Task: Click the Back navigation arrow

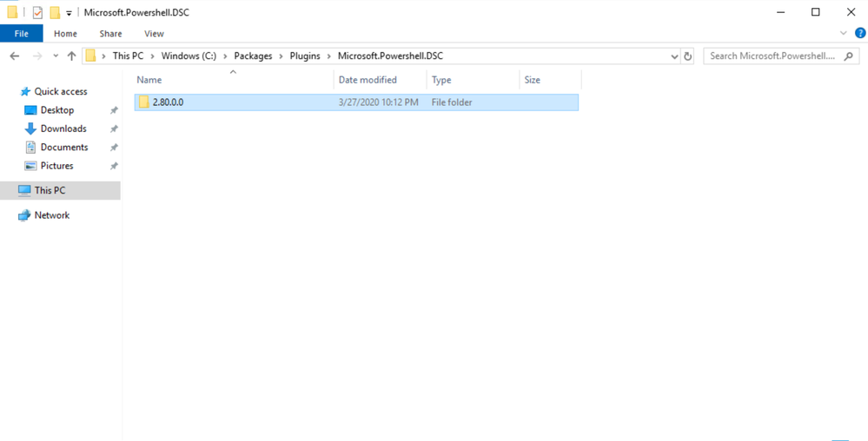Action: pos(15,56)
